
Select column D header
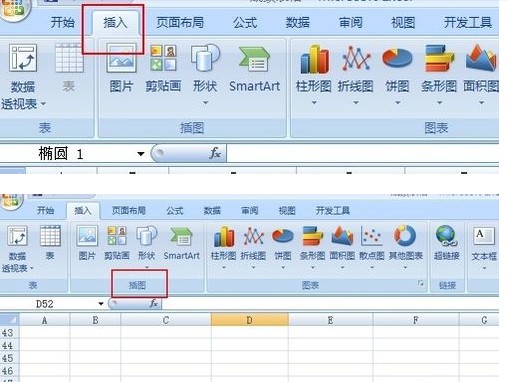249,320
